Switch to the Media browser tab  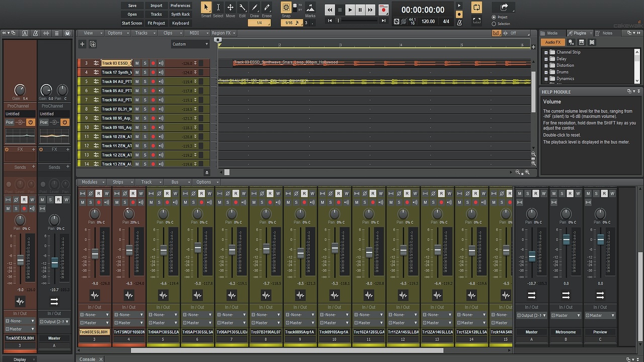coord(551,33)
